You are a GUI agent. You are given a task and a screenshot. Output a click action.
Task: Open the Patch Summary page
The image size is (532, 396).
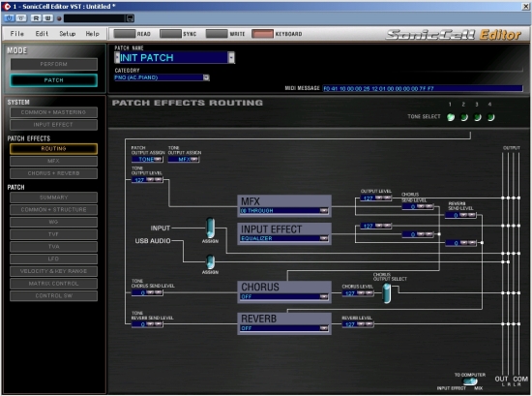pyautogui.click(x=53, y=198)
